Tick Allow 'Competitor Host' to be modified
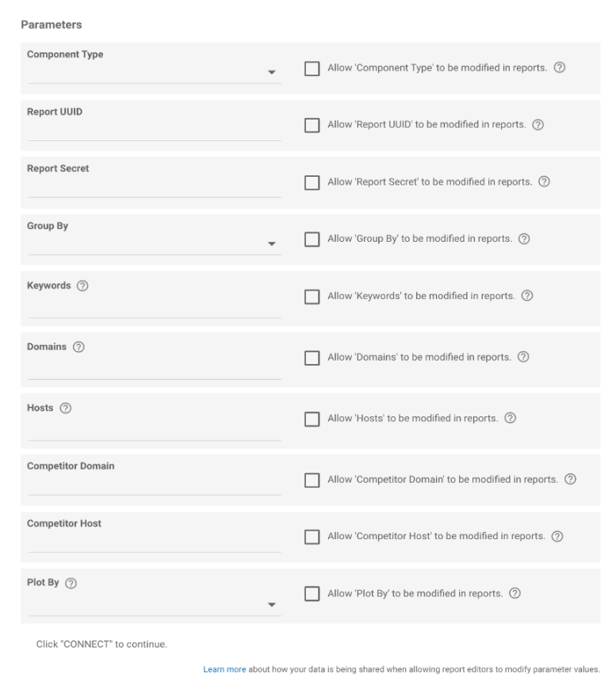This screenshot has width=616, height=689. click(312, 537)
